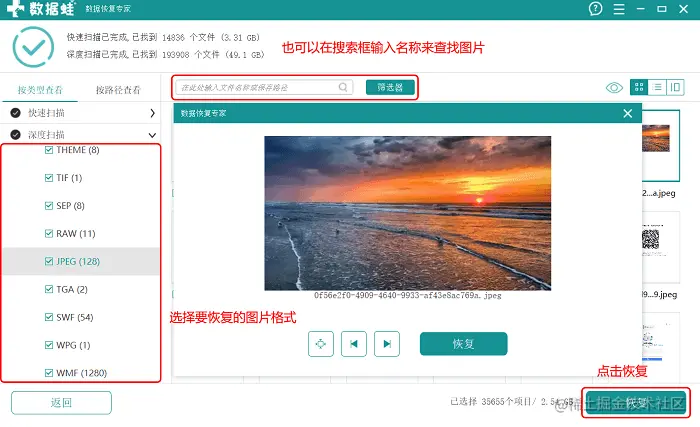Click the scan complete checkmark icon
The width and height of the screenshot is (700, 427).
tap(33, 47)
